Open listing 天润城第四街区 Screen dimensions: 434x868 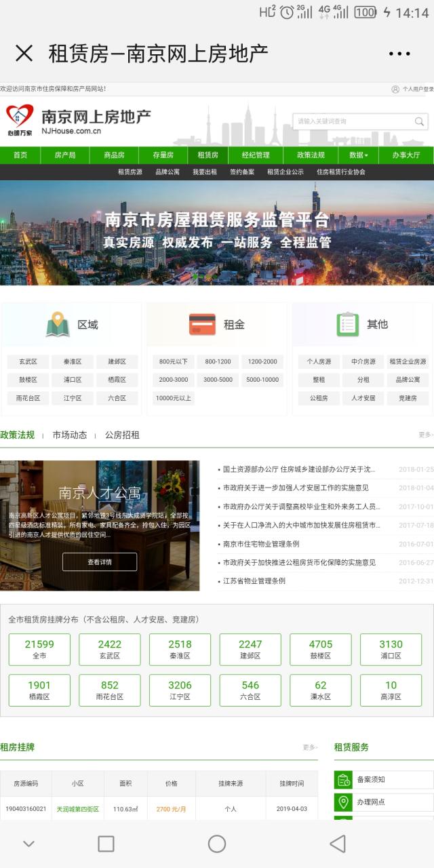[x=77, y=809]
